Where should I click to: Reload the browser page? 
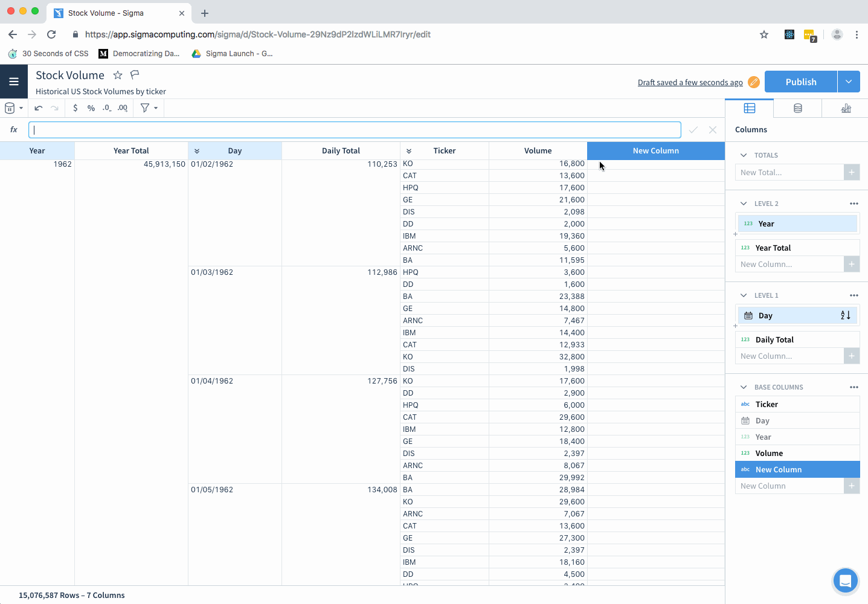pyautogui.click(x=51, y=34)
